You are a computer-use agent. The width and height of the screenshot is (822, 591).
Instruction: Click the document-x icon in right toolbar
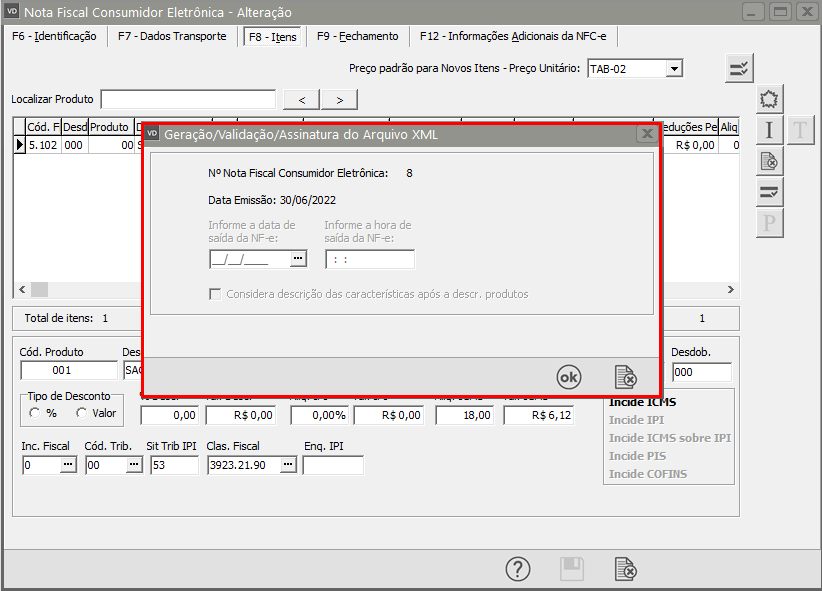(x=769, y=162)
